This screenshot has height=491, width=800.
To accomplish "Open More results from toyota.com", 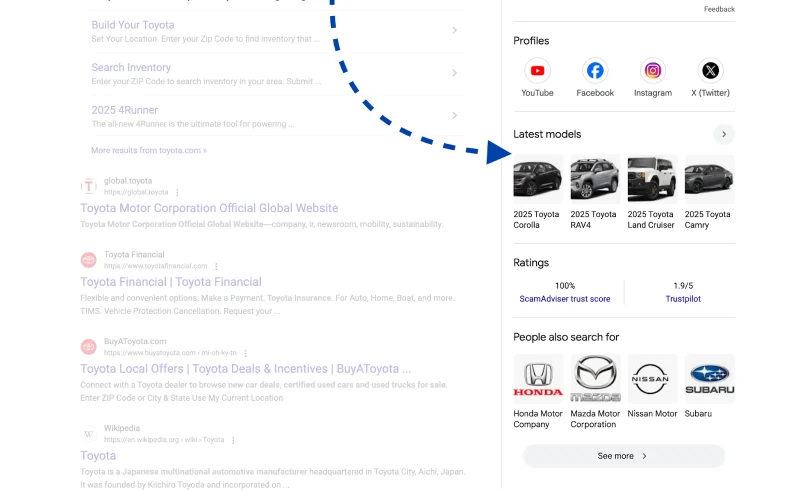I will [149, 151].
